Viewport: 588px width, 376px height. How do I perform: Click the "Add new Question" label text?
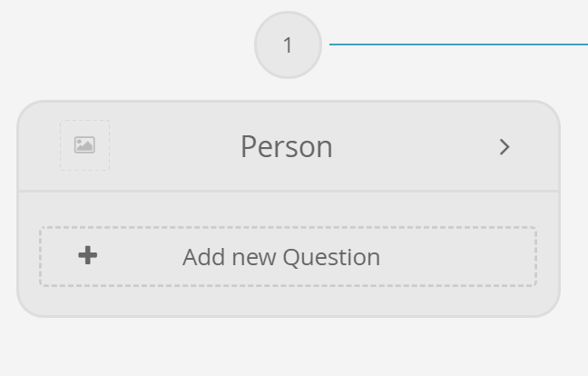coord(281,257)
